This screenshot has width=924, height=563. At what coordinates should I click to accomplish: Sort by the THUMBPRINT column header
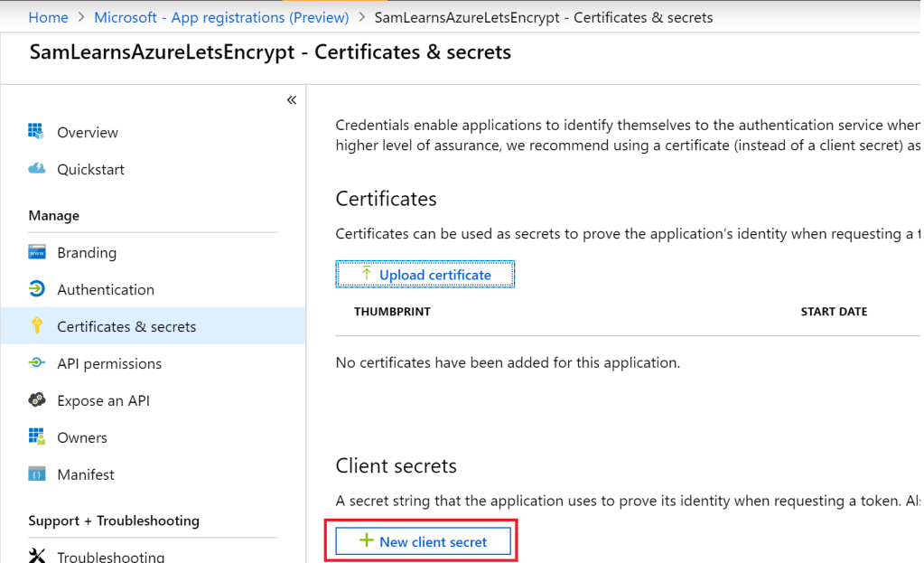click(392, 312)
